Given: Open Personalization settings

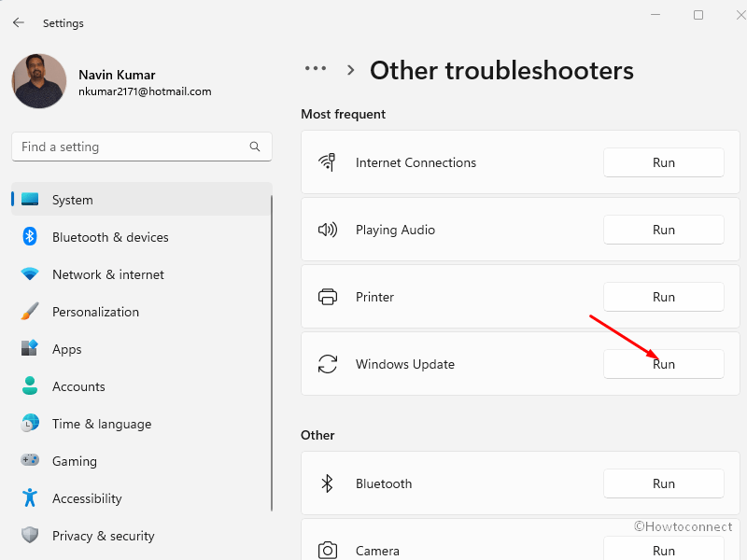Looking at the screenshot, I should click(142, 312).
